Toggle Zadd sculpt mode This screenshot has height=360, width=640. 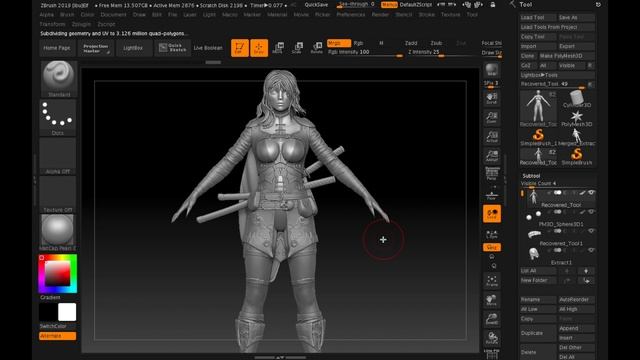pos(411,43)
